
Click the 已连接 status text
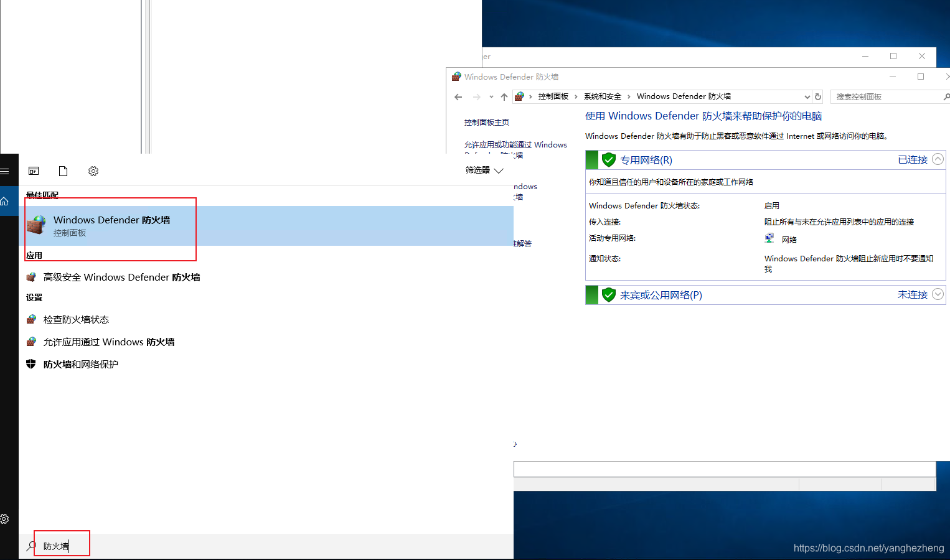[x=913, y=160]
